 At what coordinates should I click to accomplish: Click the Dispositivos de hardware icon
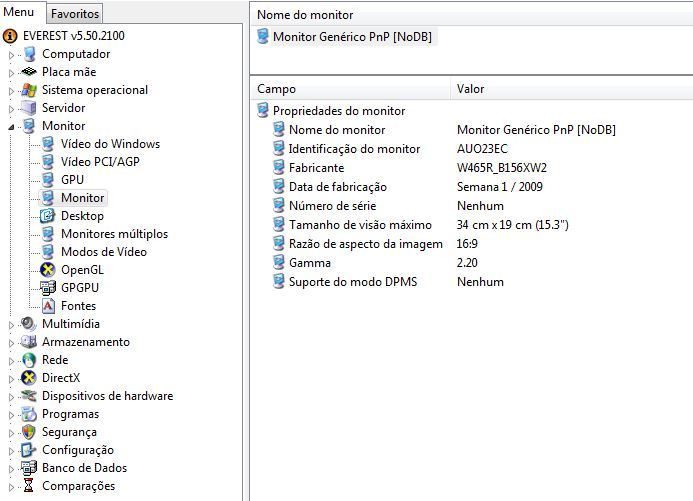pos(29,396)
